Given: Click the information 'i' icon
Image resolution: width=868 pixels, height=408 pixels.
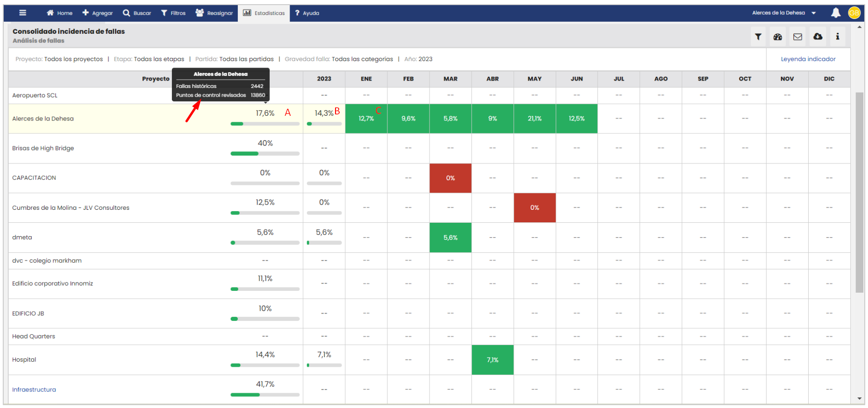Looking at the screenshot, I should coord(837,37).
